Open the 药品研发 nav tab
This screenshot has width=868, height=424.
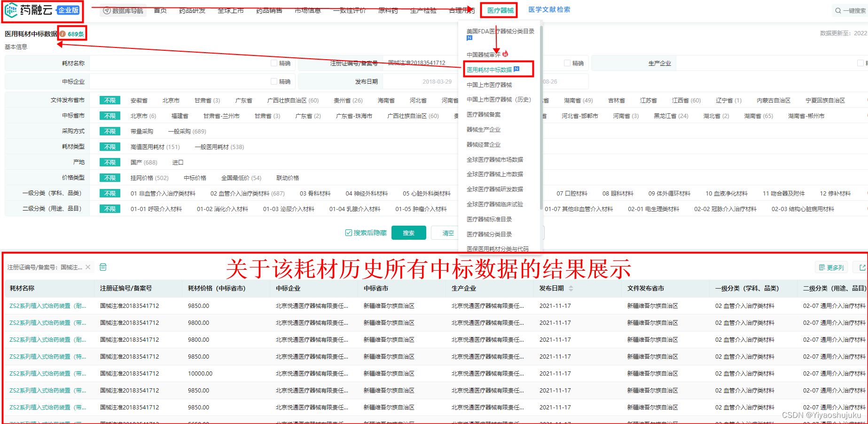[192, 10]
